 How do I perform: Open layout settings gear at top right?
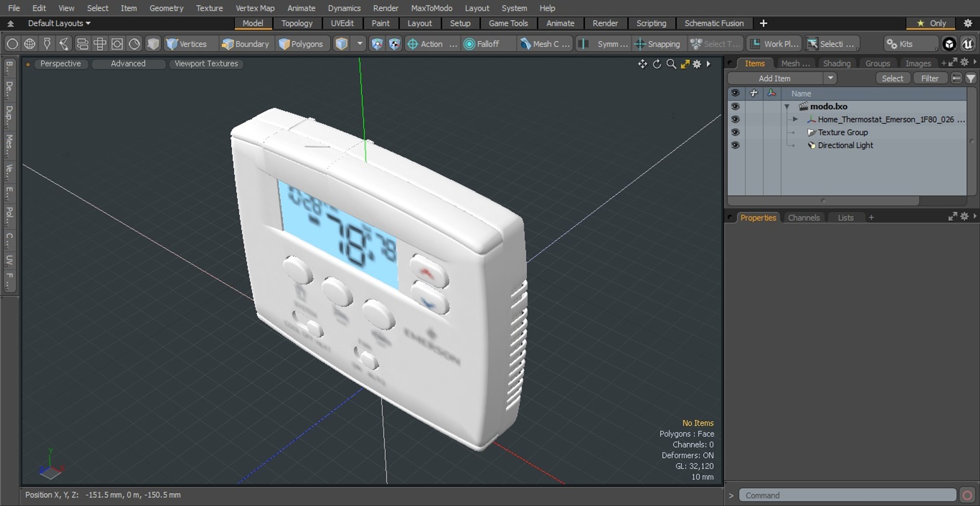pyautogui.click(x=968, y=23)
